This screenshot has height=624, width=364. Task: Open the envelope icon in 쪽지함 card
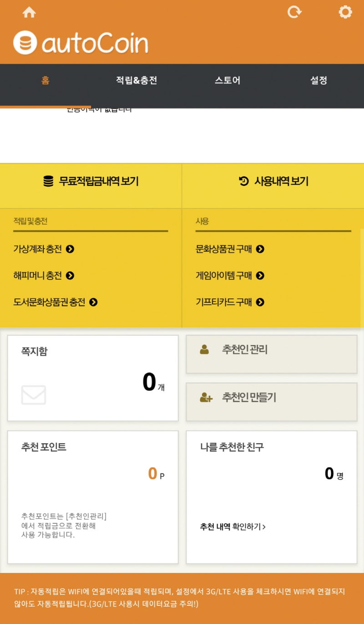(33, 395)
